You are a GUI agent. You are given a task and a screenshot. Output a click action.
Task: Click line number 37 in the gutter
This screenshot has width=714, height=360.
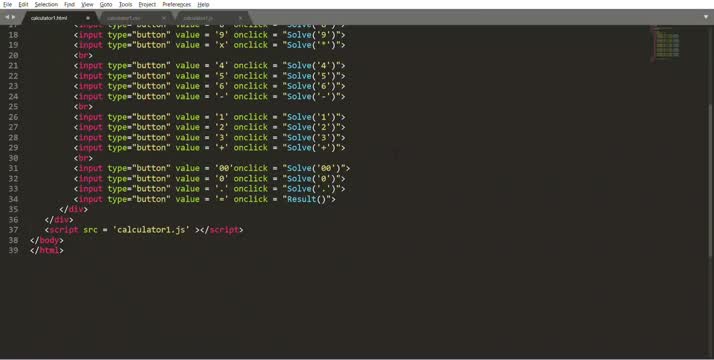tap(13, 230)
